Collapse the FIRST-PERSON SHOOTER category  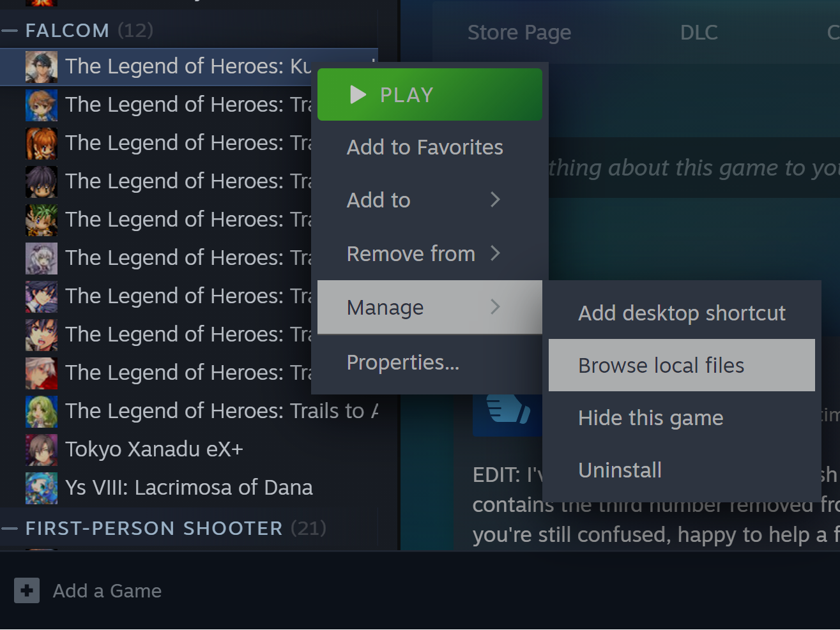[10, 529]
